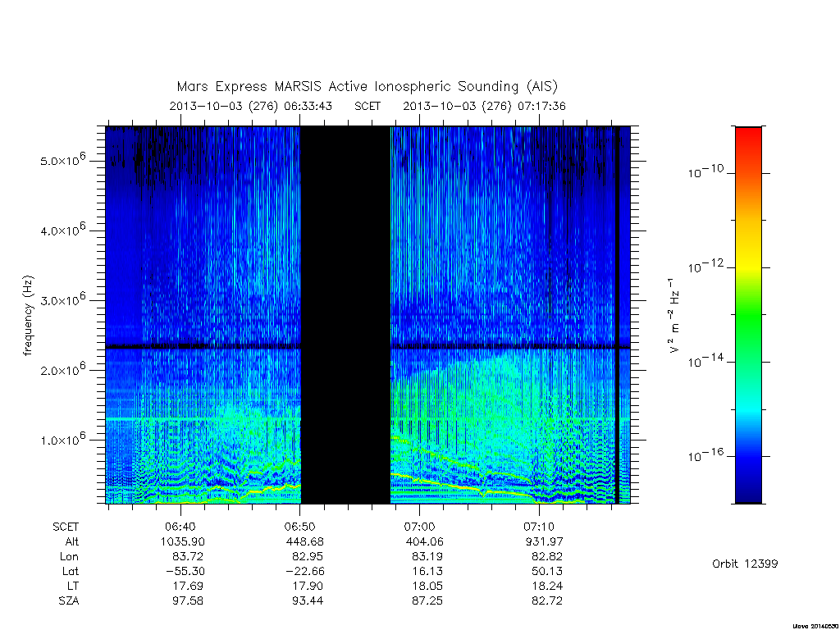Click the black data gap in the spectrogram

pyautogui.click(x=345, y=315)
